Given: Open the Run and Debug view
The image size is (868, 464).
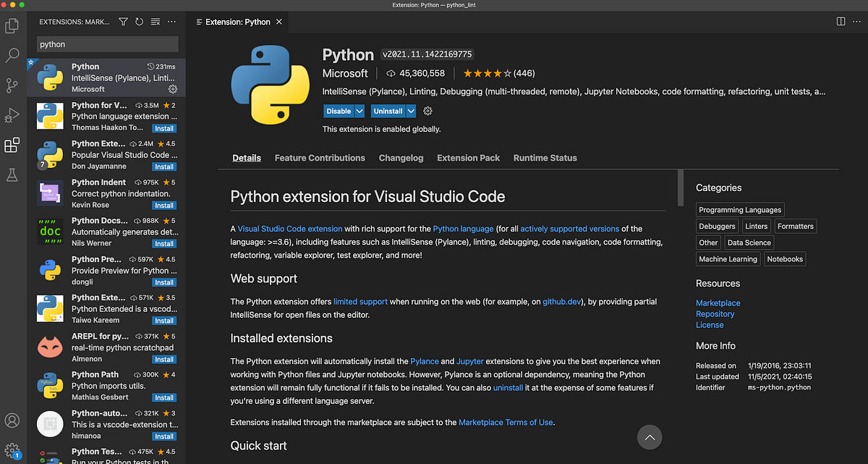Looking at the screenshot, I should tap(12, 114).
